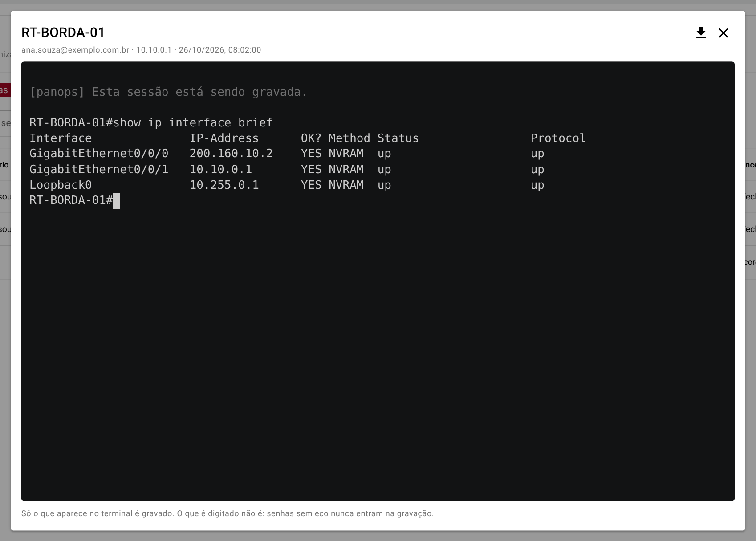The image size is (756, 541).
Task: Close the RT-BORDA-01 session dialog
Action: coord(723,33)
